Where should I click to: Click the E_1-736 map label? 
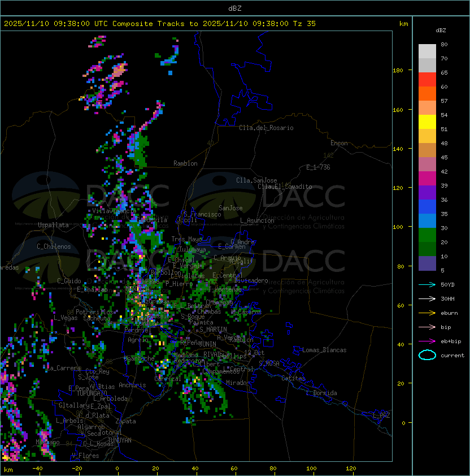[x=318, y=167]
